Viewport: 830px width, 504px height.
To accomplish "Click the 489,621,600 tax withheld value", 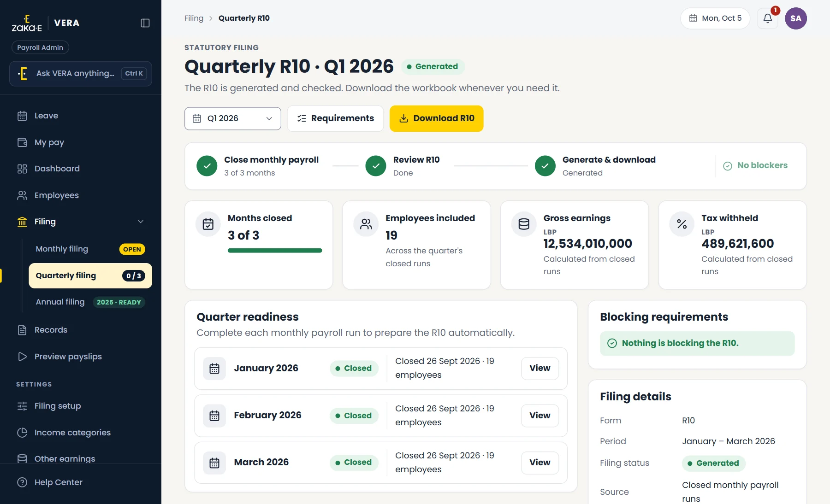I will pos(738,244).
